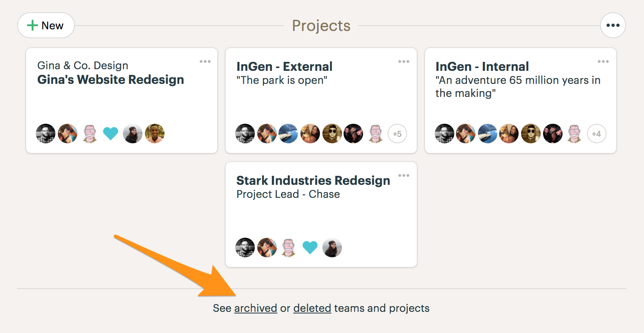Image resolution: width=644 pixels, height=333 pixels.
Task: Click the +5 more members badge
Action: coord(397,134)
